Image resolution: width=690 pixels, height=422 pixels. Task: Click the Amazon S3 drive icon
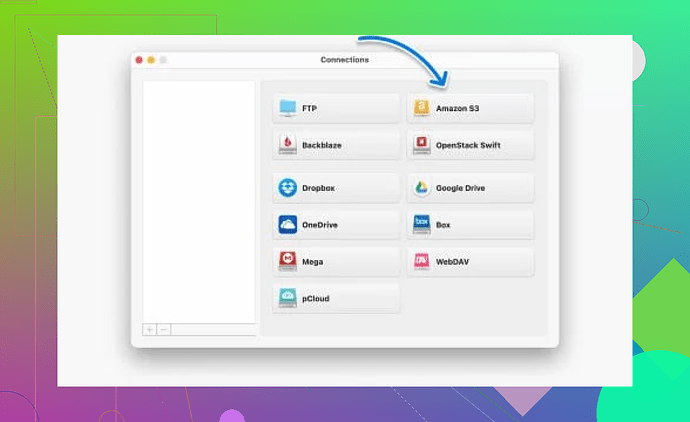(422, 108)
